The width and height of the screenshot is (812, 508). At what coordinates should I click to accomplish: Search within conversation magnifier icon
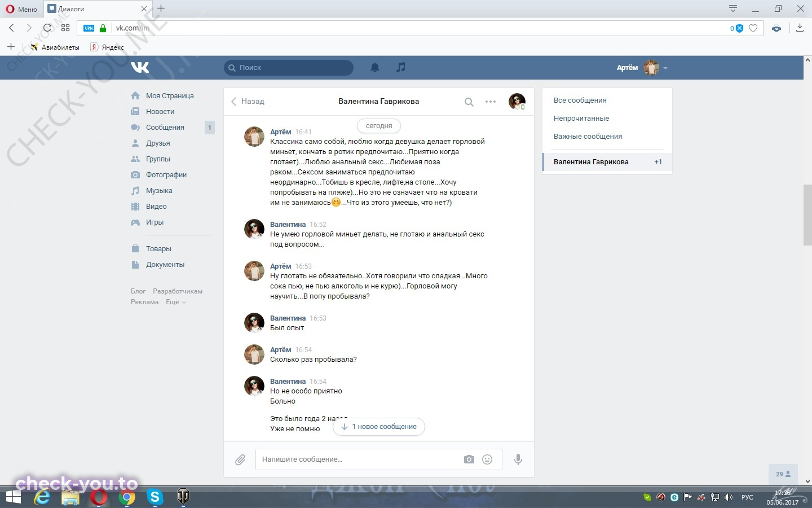[x=469, y=102]
